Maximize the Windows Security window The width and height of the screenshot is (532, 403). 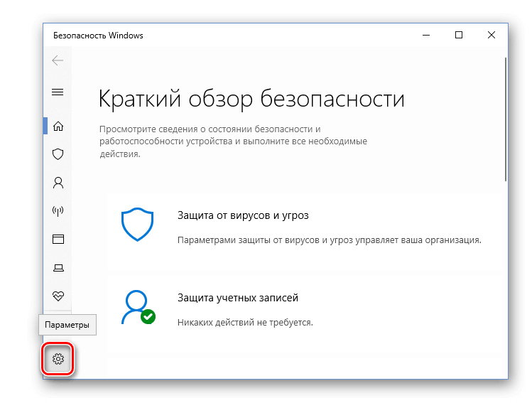[459, 35]
